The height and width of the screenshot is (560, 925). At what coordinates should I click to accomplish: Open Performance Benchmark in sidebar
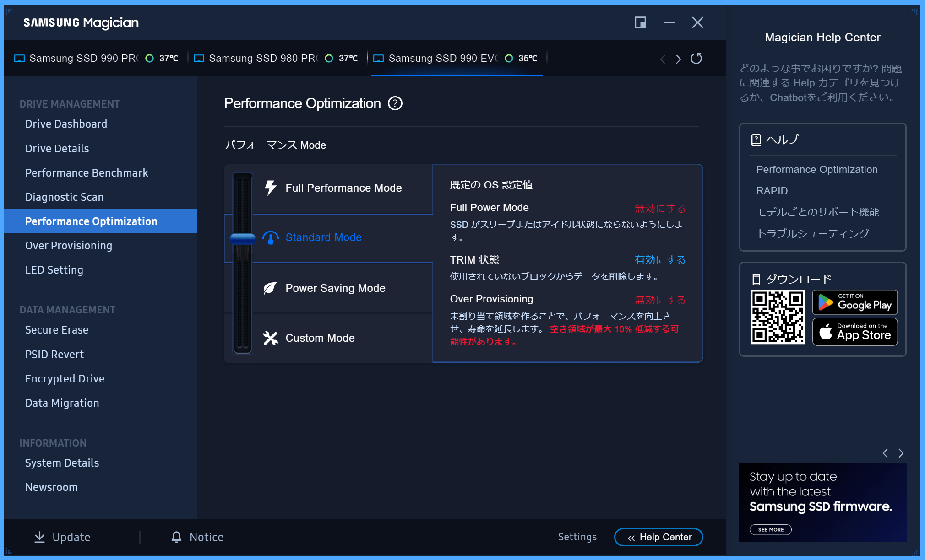coord(87,173)
